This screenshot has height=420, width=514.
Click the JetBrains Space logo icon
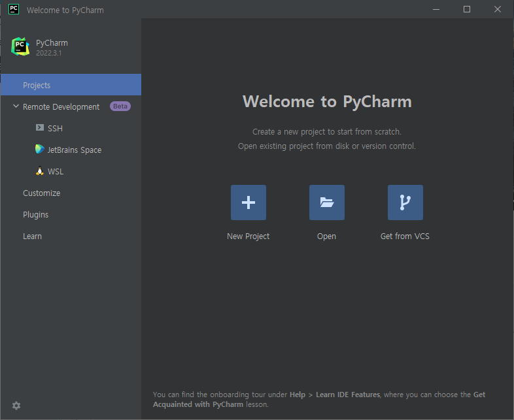40,149
